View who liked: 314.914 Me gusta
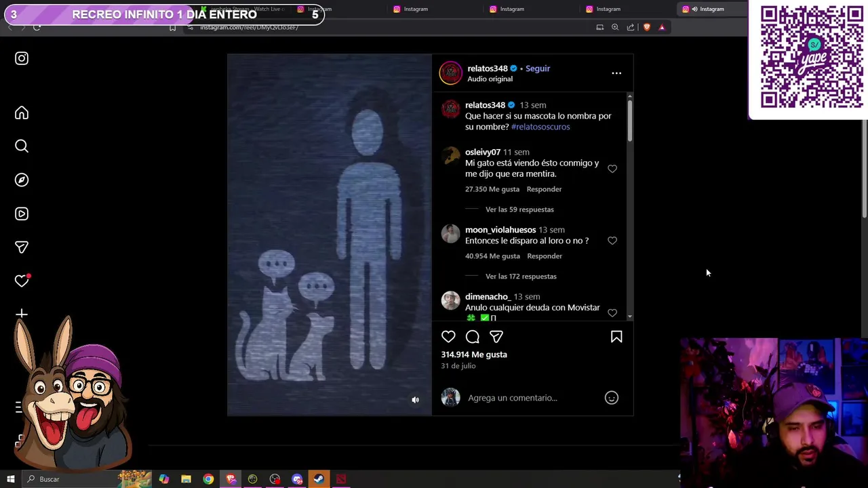Viewport: 868px width, 488px height. pos(474,354)
